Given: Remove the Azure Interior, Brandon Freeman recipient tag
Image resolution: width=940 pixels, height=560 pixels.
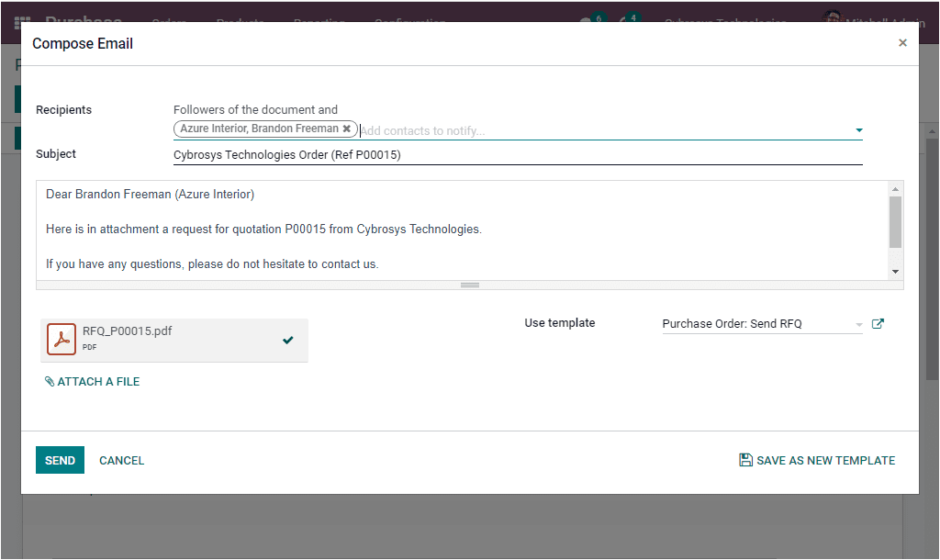Looking at the screenshot, I should point(347,129).
